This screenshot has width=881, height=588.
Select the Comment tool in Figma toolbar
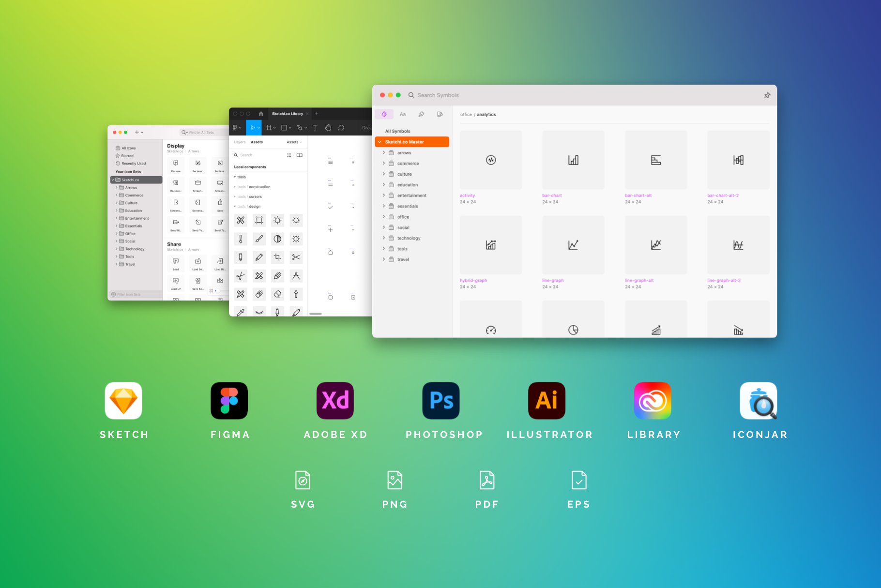[x=341, y=128]
